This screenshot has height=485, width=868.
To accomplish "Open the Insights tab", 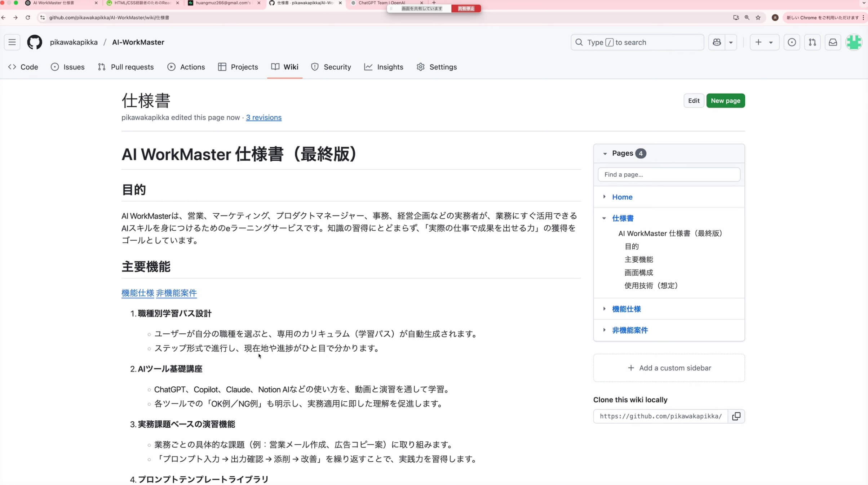I will point(384,67).
